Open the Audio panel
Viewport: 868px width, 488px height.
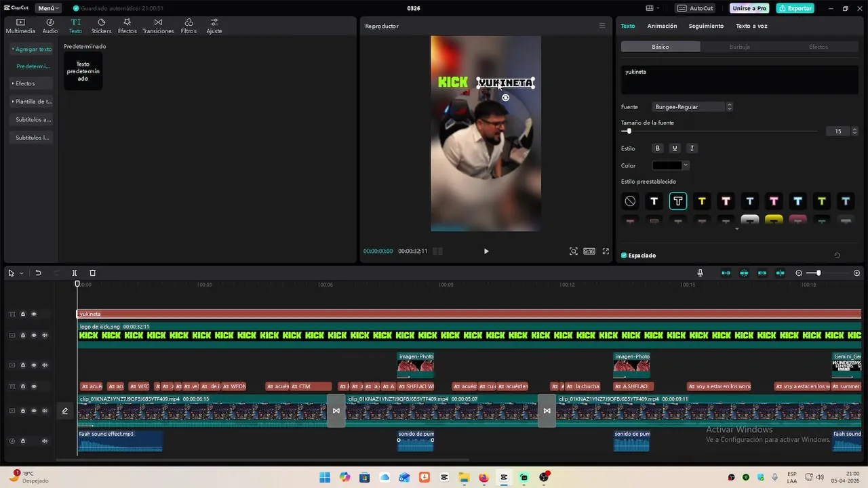[x=50, y=26]
